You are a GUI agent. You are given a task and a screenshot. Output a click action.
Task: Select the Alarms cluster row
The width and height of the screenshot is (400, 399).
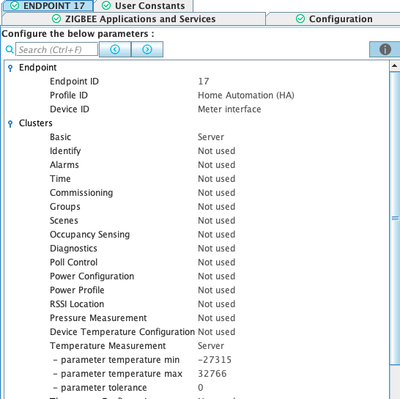64,165
